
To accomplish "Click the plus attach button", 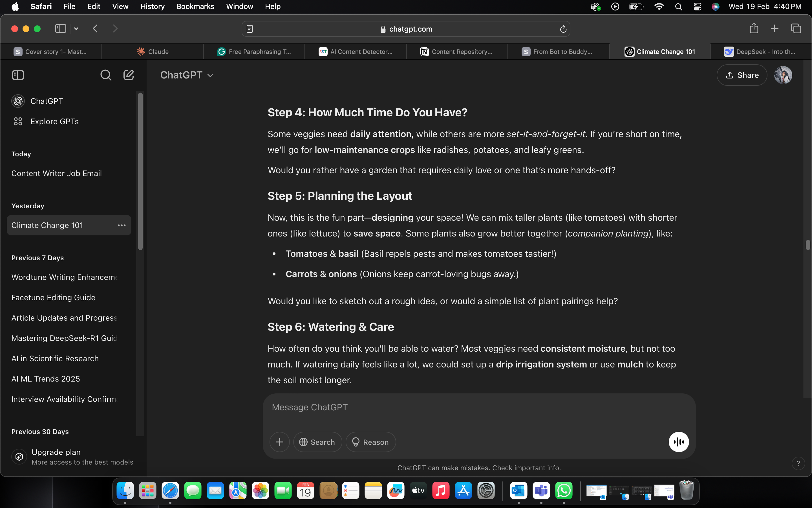I will 279,442.
